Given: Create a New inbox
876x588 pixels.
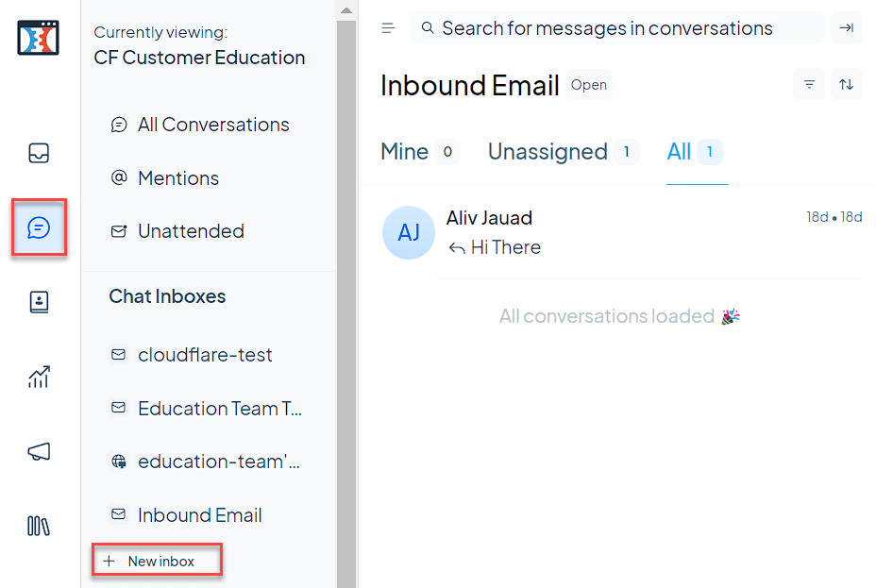Looking at the screenshot, I should (x=157, y=560).
